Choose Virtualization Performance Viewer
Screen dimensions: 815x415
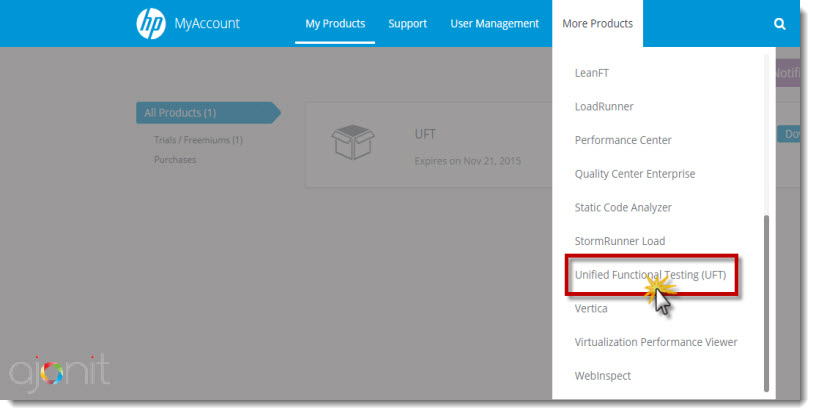656,342
